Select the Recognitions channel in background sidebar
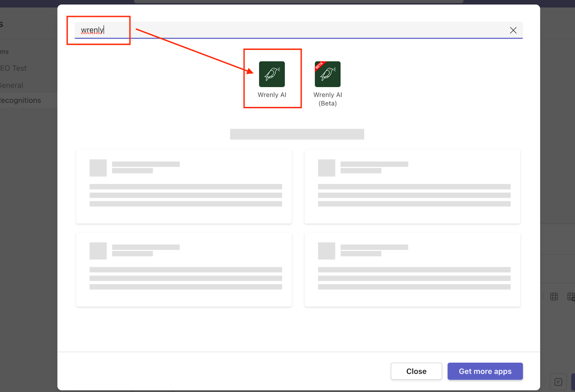This screenshot has height=392, width=575. 20,101
